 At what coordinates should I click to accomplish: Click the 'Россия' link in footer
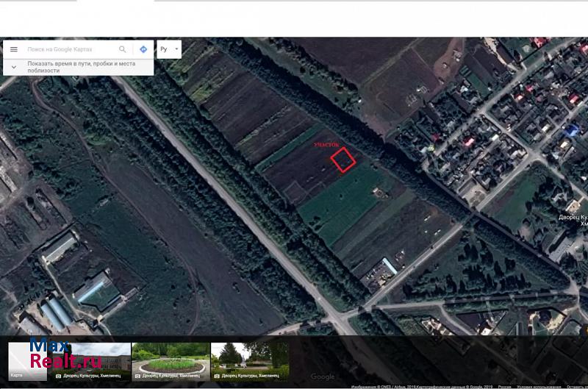tap(505, 386)
